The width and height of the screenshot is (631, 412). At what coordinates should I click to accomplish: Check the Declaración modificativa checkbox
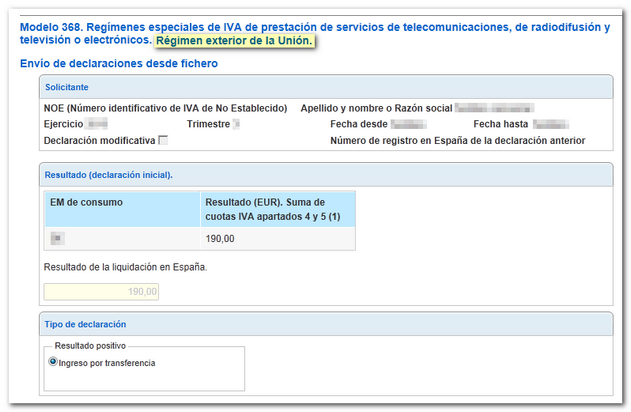click(164, 141)
